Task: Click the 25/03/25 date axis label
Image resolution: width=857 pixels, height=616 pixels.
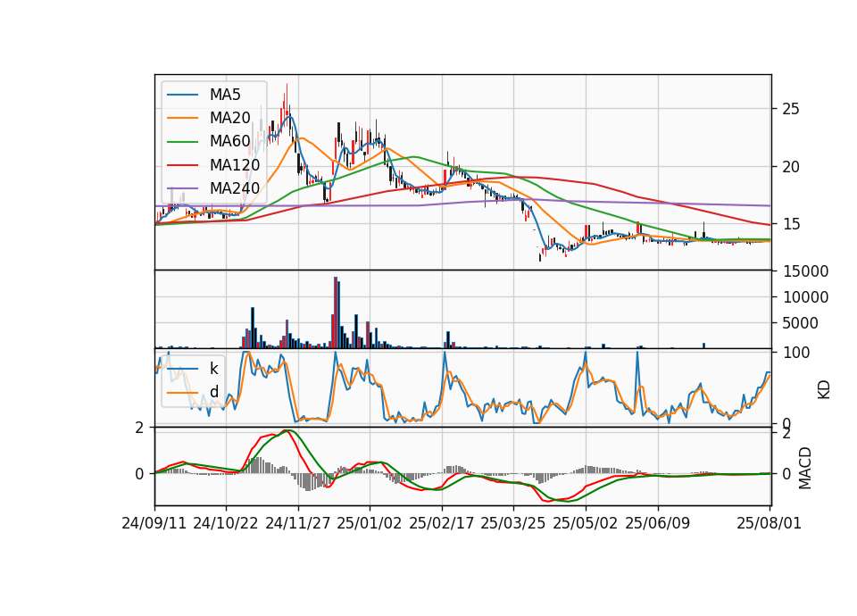Action: (x=513, y=523)
